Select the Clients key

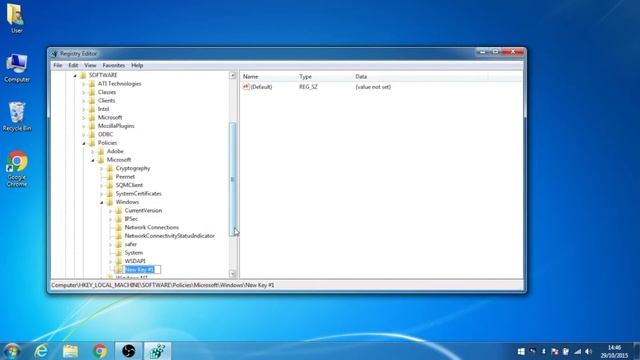106,100
